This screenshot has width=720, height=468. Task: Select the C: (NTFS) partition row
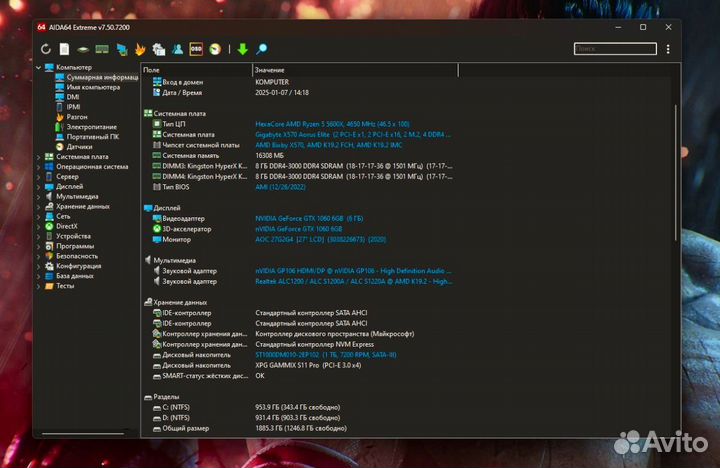coord(247,407)
